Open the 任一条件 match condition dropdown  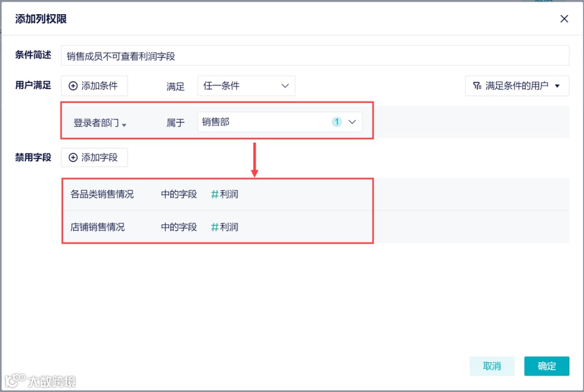coord(246,85)
